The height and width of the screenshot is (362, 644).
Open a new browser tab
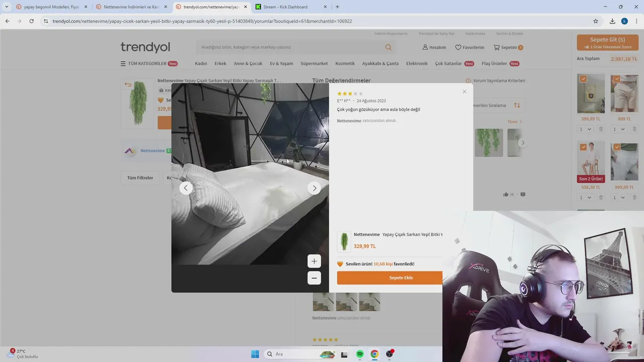[x=337, y=7]
